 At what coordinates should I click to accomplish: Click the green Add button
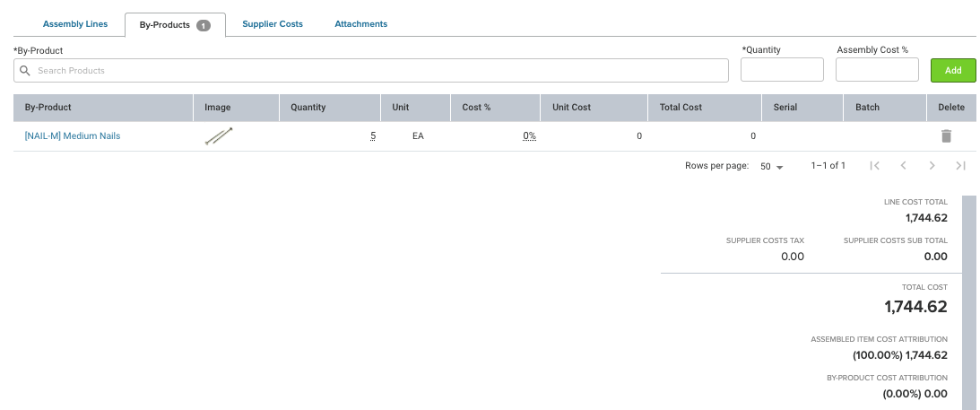tap(953, 70)
